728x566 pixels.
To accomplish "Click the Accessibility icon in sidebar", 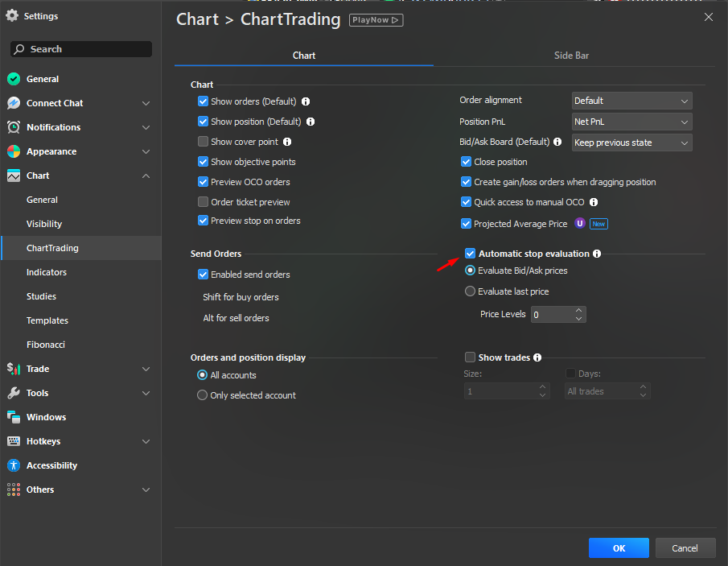I will coord(14,465).
